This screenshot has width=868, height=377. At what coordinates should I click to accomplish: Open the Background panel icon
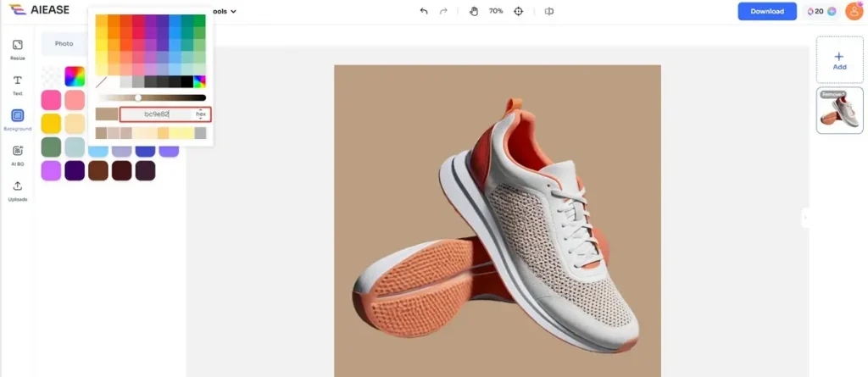[17, 119]
